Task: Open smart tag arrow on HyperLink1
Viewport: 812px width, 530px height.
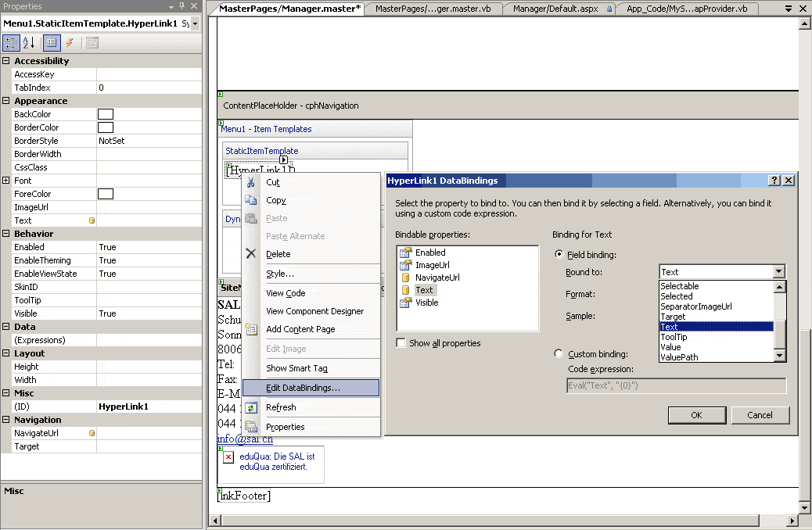Action: (x=283, y=160)
